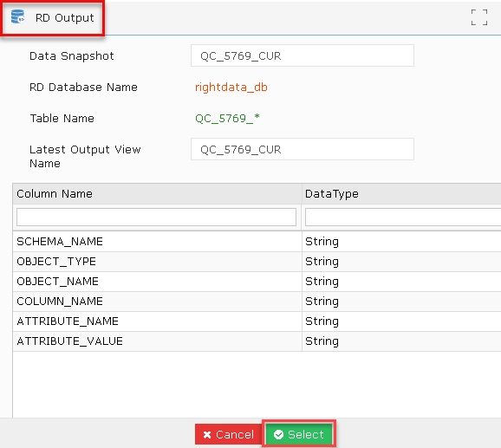Click the Latest Output View Name field

tap(303, 149)
